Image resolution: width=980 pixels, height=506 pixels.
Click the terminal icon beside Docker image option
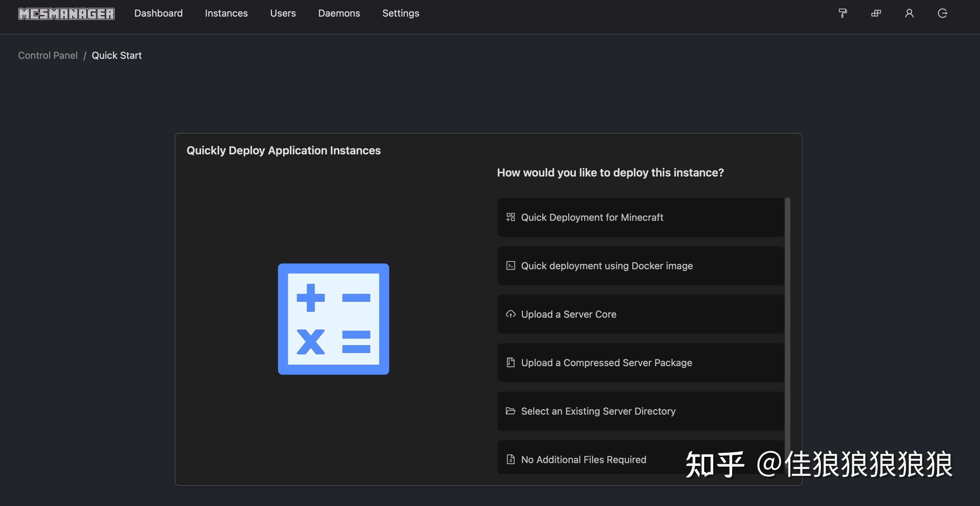tap(510, 265)
